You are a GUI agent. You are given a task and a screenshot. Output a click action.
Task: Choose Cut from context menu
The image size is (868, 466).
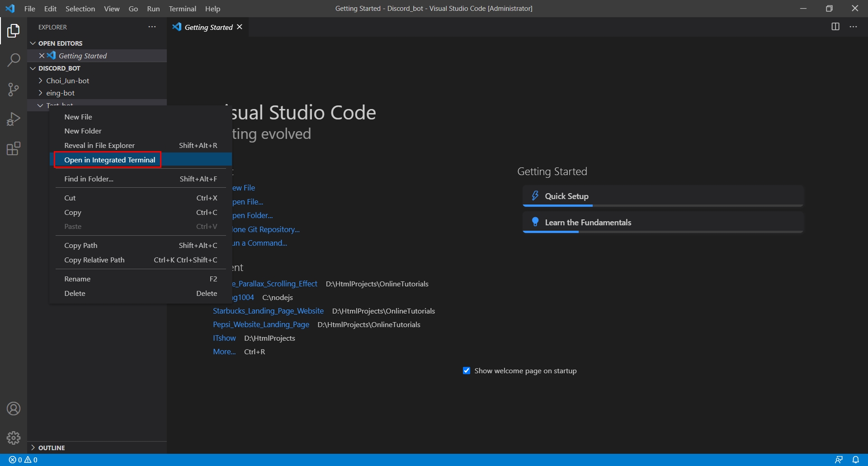pos(141,198)
